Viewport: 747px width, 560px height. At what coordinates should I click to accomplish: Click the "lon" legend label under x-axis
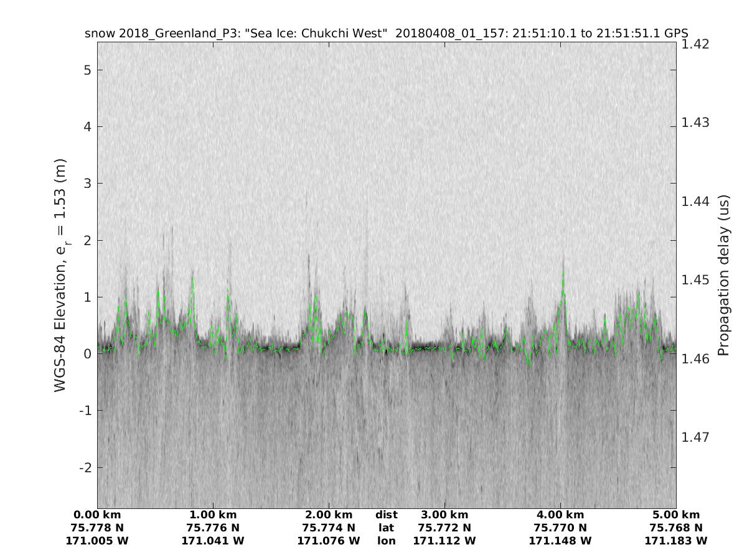pyautogui.click(x=387, y=541)
